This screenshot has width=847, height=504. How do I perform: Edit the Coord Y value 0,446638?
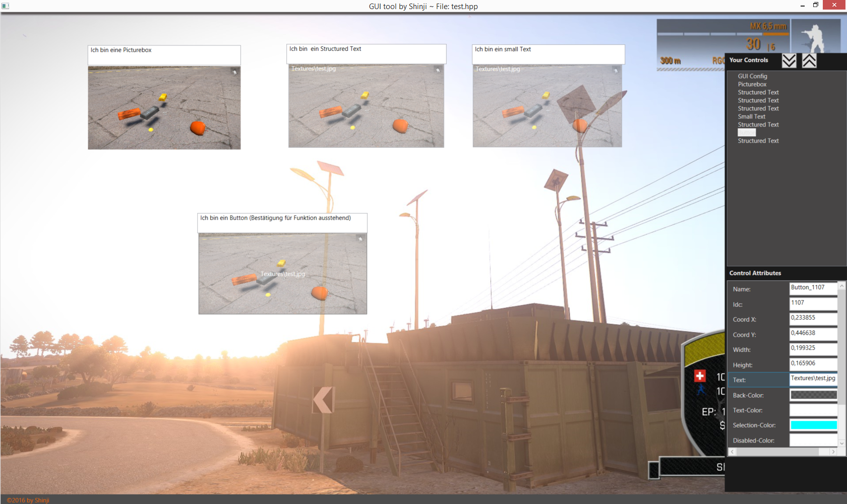[813, 334]
